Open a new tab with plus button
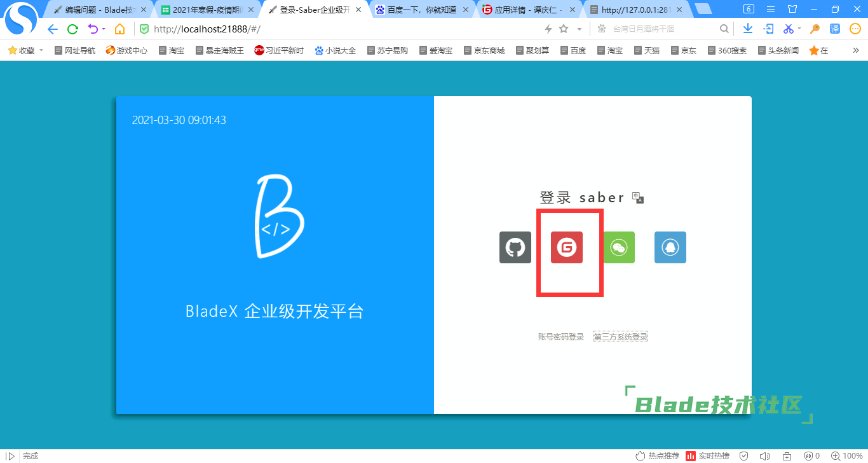This screenshot has width=868, height=463. point(703,9)
